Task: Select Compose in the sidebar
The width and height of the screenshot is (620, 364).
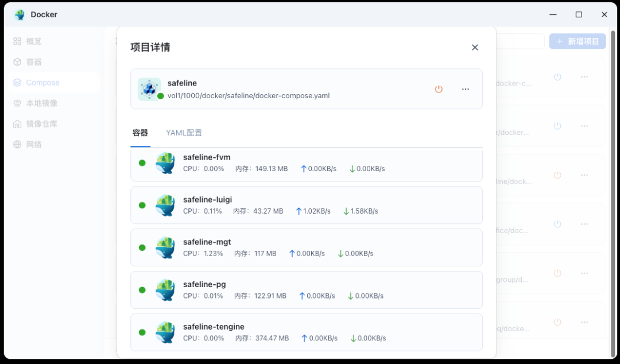Action: pyautogui.click(x=54, y=82)
